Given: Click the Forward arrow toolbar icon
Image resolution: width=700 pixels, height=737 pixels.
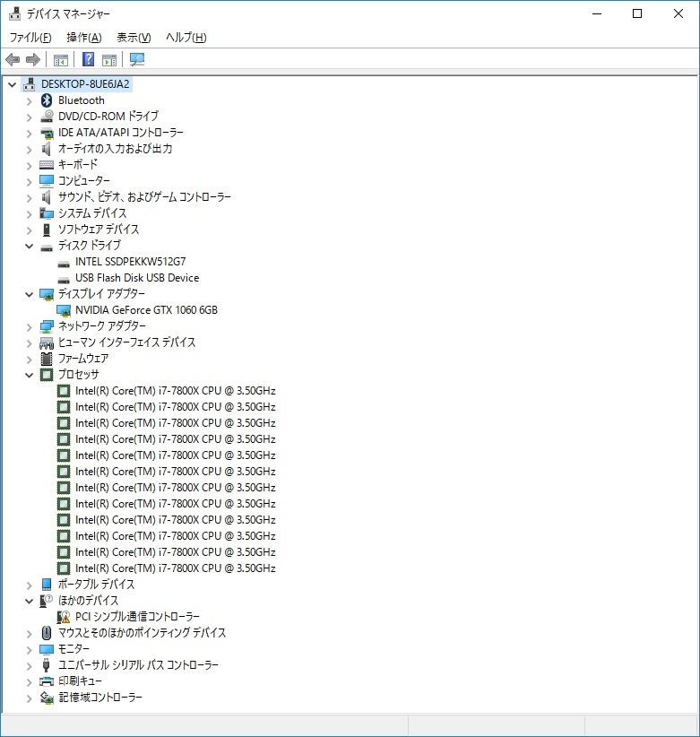Looking at the screenshot, I should pyautogui.click(x=33, y=60).
